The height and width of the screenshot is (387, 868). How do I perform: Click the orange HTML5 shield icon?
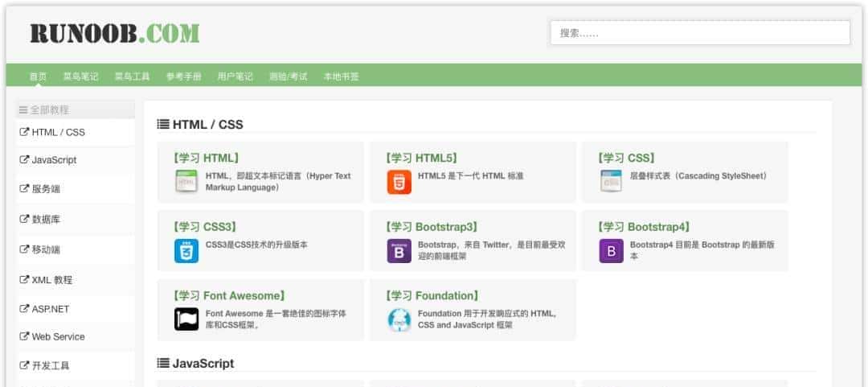point(399,182)
